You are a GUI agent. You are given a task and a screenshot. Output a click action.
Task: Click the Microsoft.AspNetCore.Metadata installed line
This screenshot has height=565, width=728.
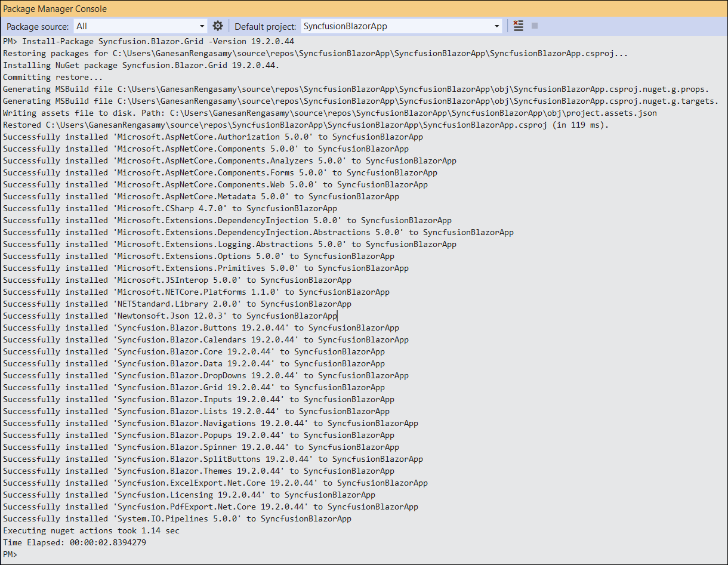coord(201,196)
